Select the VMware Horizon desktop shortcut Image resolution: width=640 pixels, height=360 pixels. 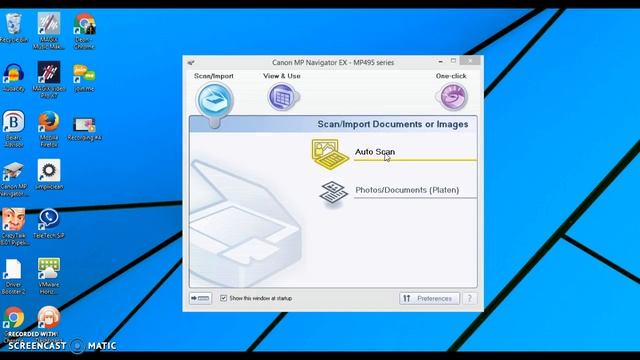coord(49,276)
